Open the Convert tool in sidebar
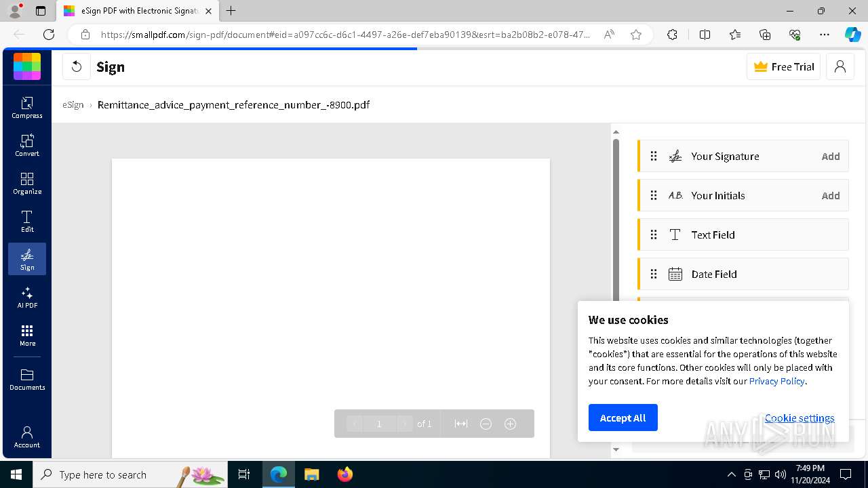Screen dimensions: 868x488 (27, 145)
